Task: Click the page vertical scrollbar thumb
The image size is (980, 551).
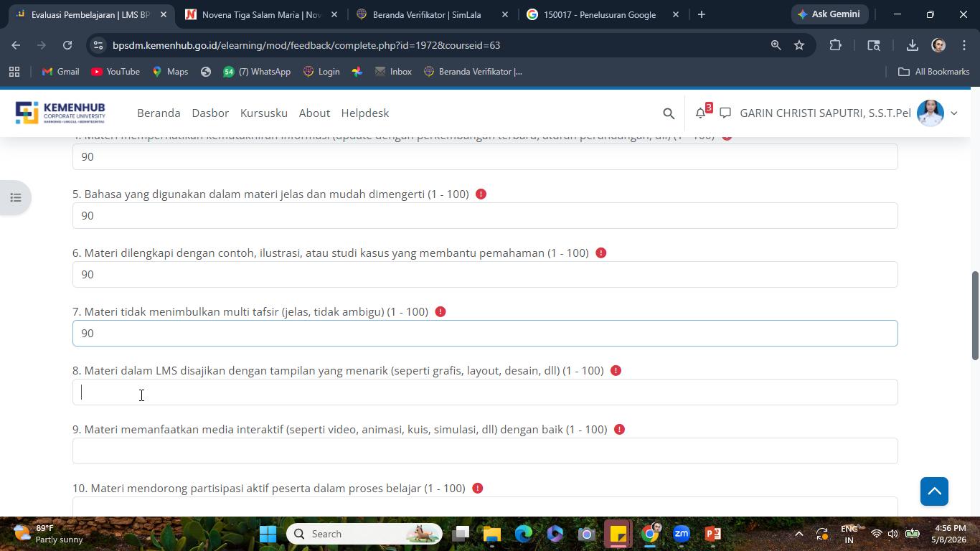Action: click(x=975, y=316)
